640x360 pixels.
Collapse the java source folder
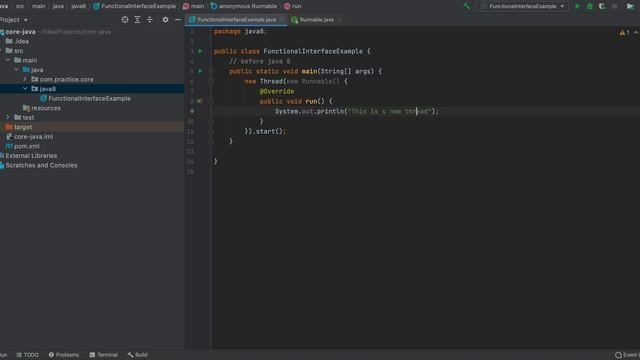(16, 70)
